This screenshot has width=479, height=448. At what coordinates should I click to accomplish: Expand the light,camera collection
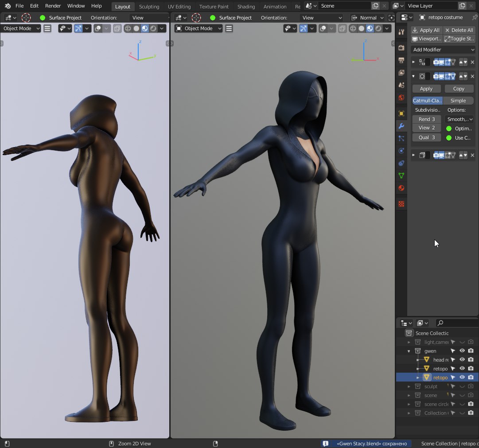tap(409, 342)
